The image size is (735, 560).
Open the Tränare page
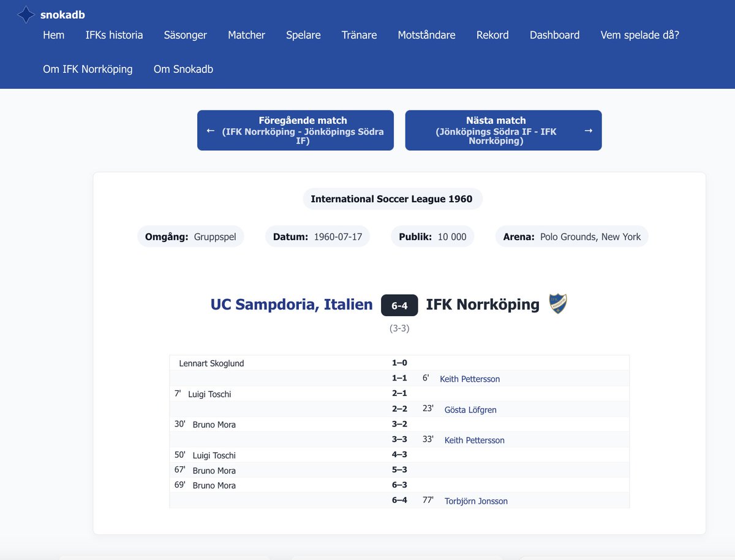[x=360, y=35]
